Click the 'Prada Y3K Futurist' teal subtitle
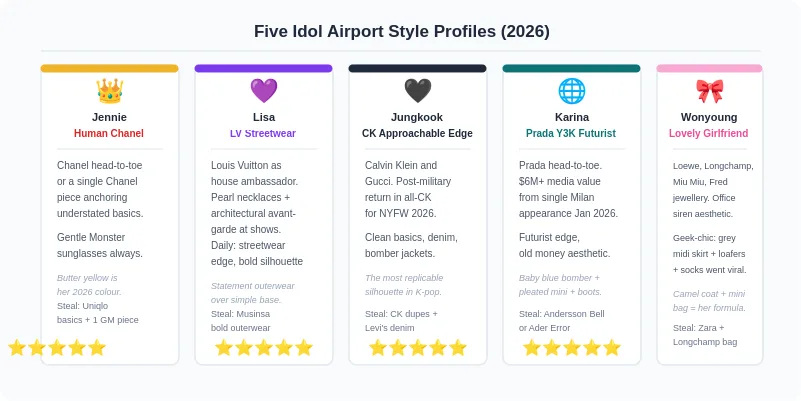This screenshot has width=801, height=401. click(571, 133)
